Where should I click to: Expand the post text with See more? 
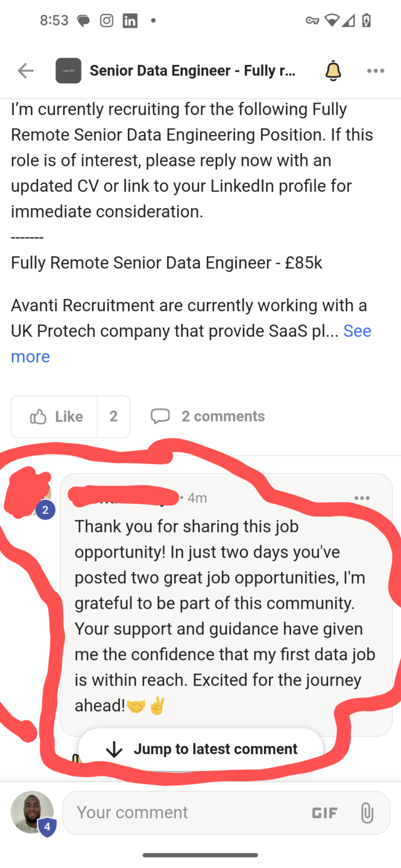(358, 330)
